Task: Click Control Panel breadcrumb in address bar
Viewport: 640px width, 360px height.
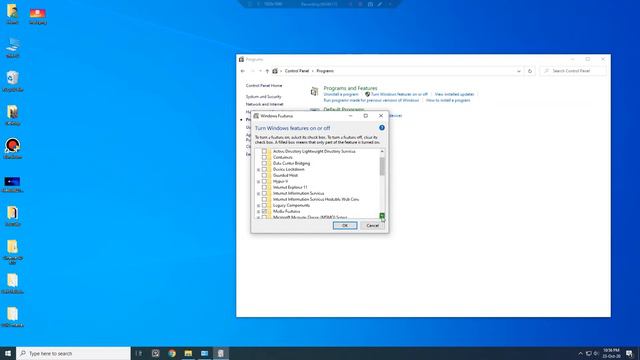Action: [297, 71]
